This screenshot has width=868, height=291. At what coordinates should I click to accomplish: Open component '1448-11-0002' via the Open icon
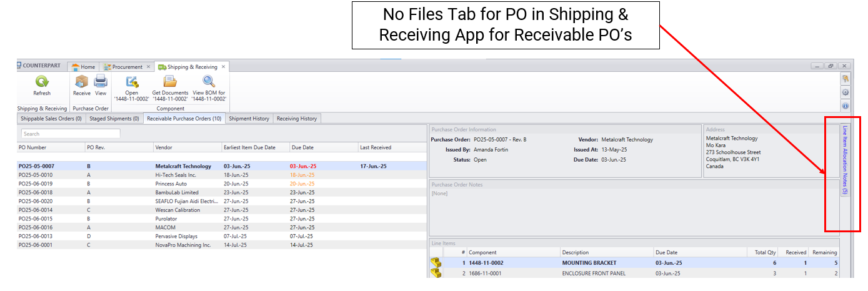[x=132, y=82]
